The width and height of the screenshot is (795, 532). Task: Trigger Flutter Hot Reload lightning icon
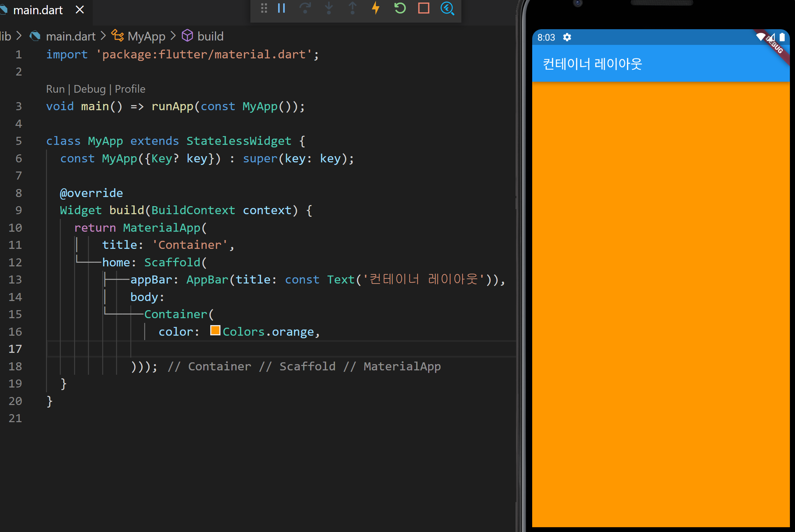point(376,8)
